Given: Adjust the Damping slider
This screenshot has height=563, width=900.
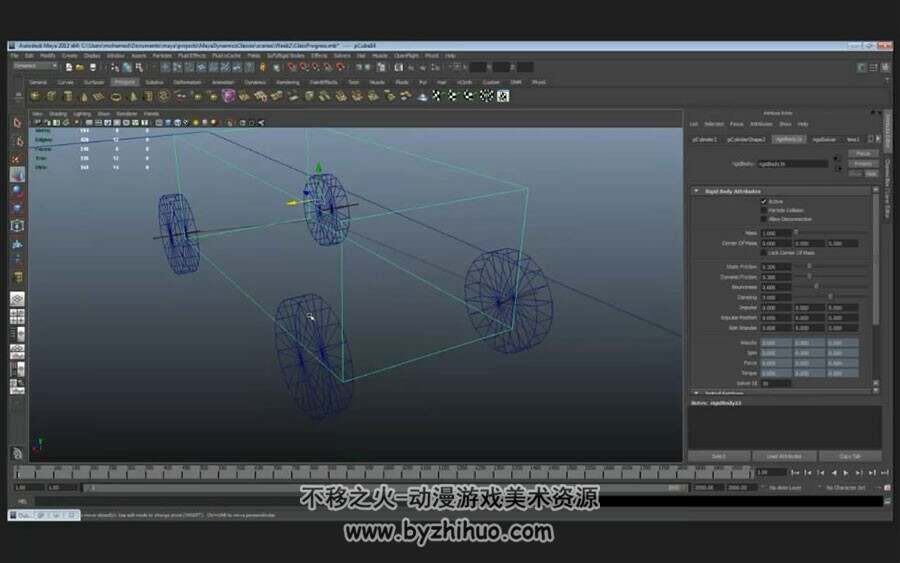Looking at the screenshot, I should point(833,297).
